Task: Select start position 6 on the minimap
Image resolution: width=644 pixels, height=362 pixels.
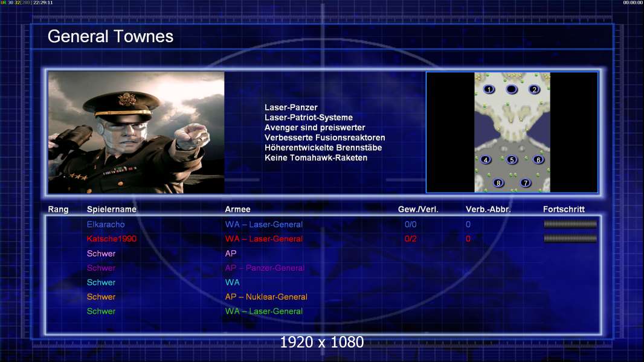Action: click(538, 160)
